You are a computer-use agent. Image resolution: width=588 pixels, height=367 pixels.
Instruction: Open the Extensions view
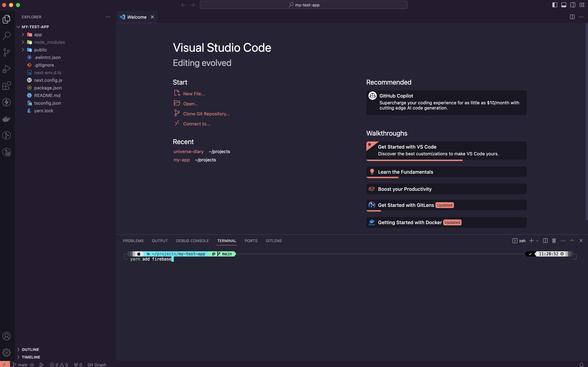[7, 85]
